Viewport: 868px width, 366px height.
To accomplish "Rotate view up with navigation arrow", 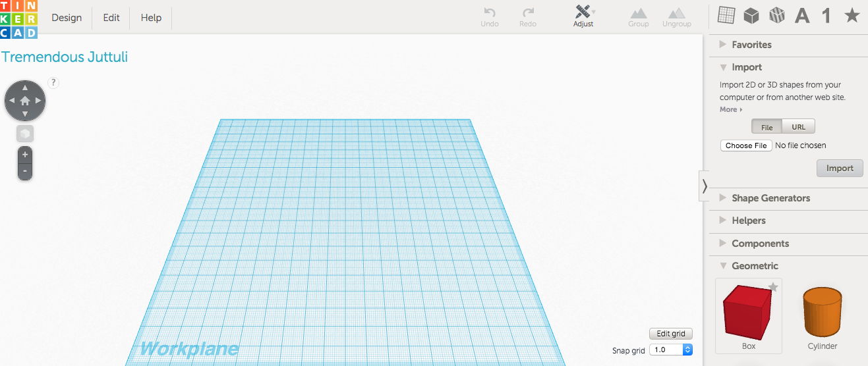I will 25,87.
